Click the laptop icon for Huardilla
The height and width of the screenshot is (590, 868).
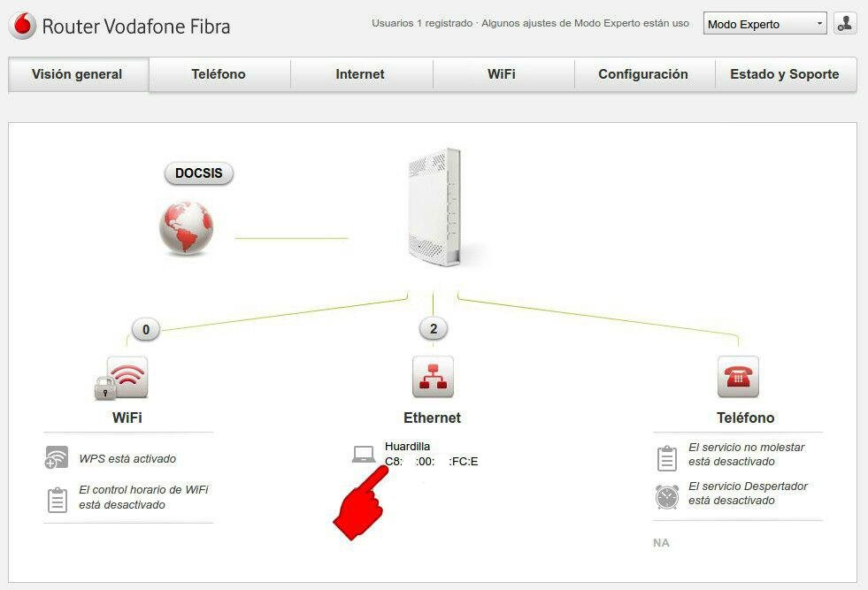click(x=364, y=455)
